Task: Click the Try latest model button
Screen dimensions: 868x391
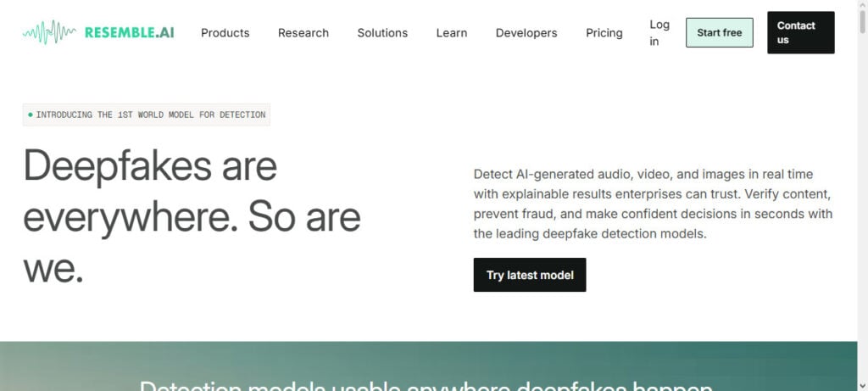Action: click(x=530, y=275)
